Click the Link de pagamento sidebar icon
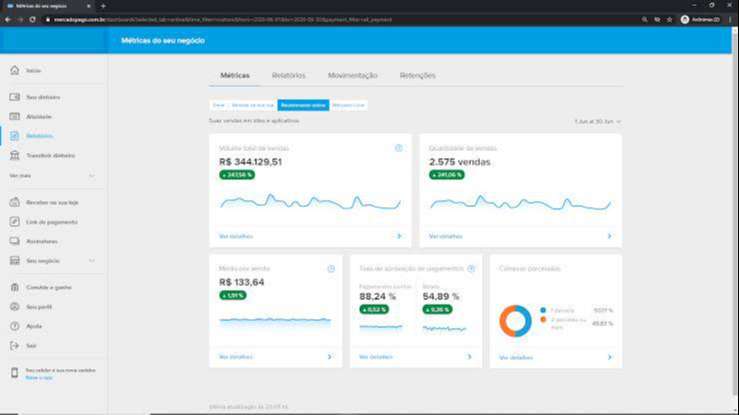 click(x=14, y=222)
